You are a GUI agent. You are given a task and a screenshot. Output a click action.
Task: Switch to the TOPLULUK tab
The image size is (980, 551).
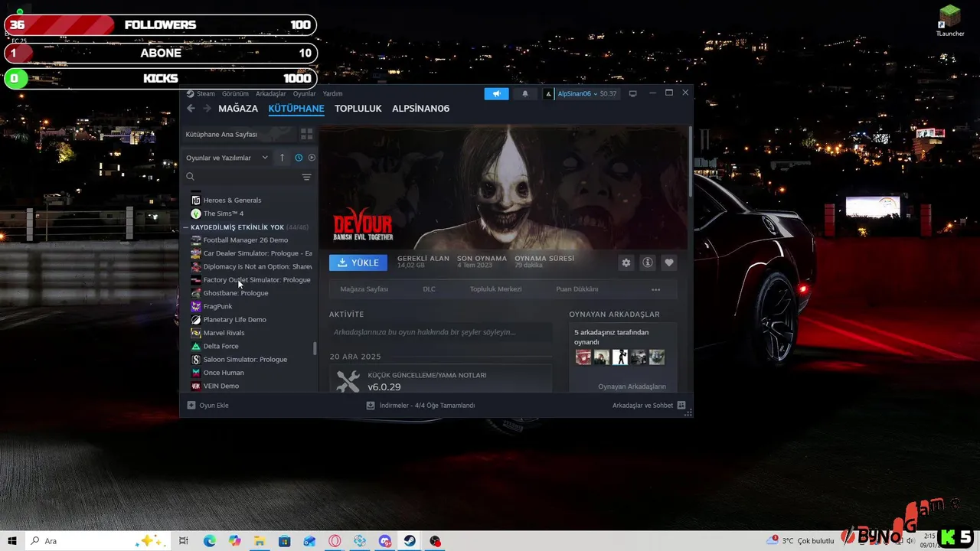[358, 109]
